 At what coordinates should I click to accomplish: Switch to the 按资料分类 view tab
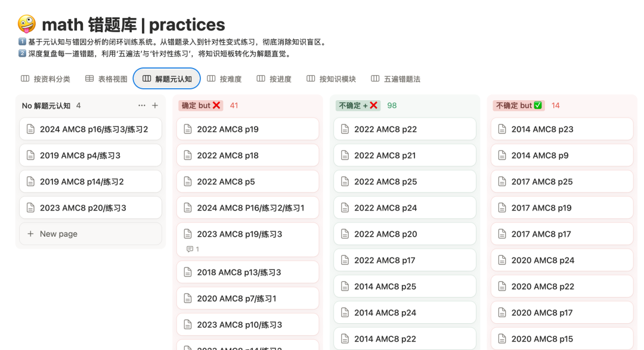[45, 79]
